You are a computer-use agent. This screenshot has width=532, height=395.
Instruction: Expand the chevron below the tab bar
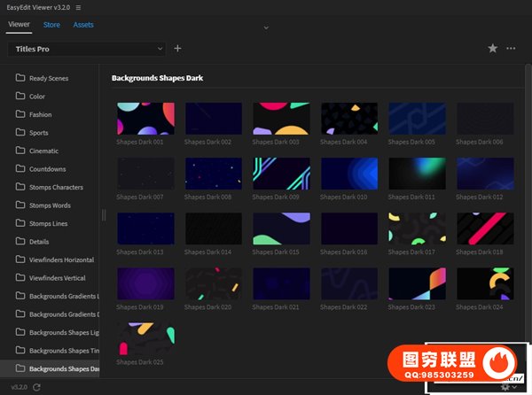pos(266,28)
